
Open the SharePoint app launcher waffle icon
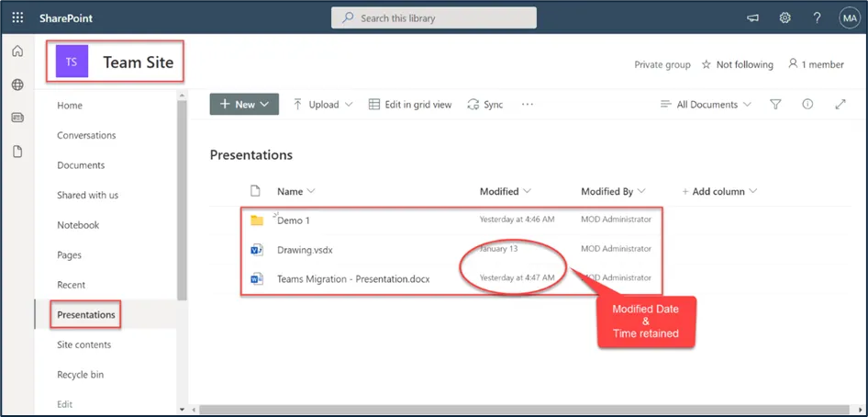(17, 17)
